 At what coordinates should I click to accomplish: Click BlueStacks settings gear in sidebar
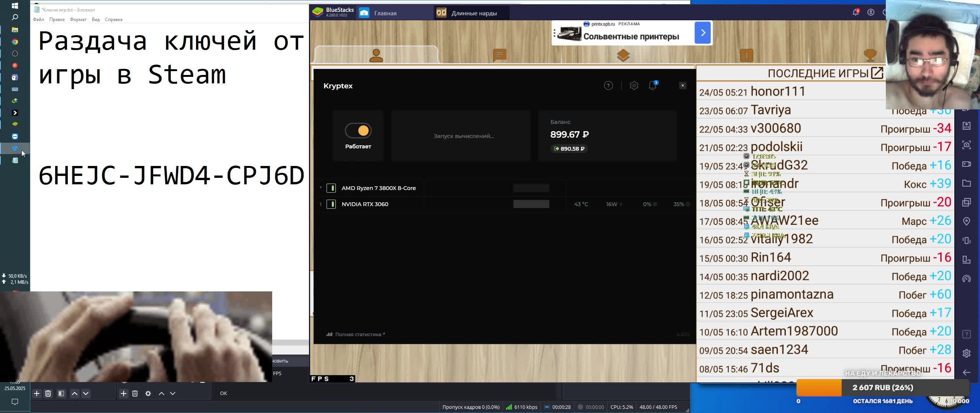966,353
